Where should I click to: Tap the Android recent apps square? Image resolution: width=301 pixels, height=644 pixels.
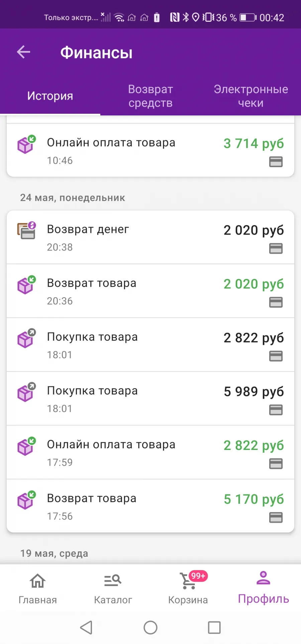pyautogui.click(x=214, y=627)
